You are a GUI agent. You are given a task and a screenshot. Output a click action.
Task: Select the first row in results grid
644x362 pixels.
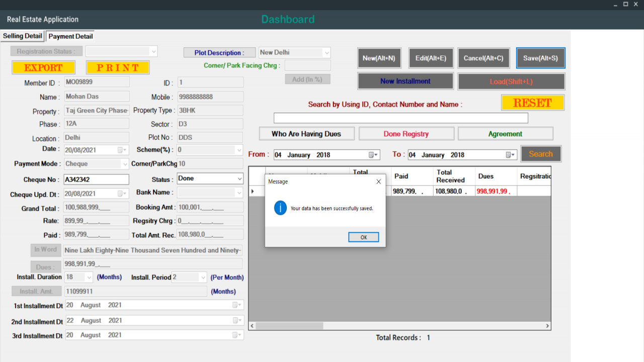click(x=400, y=191)
